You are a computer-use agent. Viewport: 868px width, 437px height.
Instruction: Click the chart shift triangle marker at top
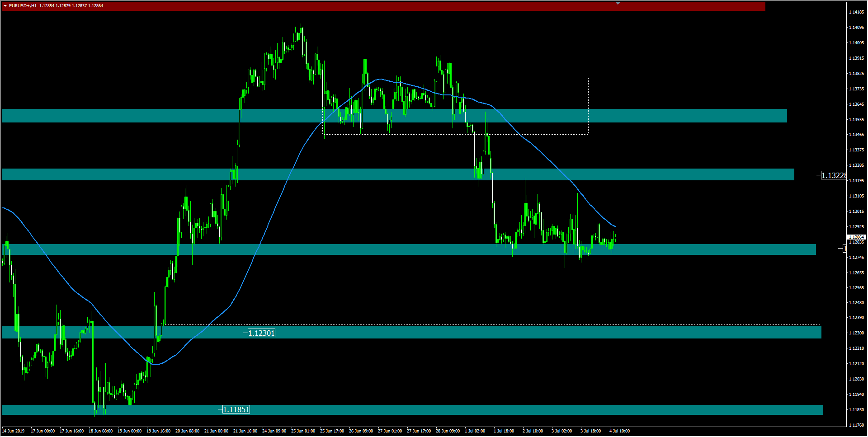click(x=618, y=3)
